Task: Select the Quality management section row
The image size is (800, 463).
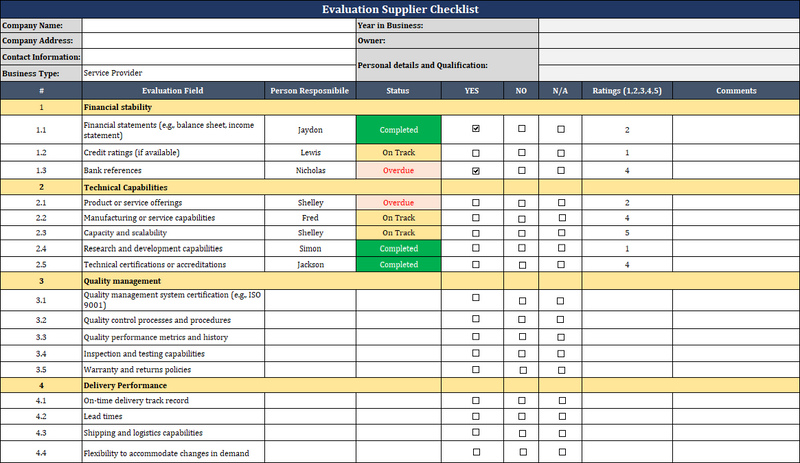Action: tap(400, 281)
